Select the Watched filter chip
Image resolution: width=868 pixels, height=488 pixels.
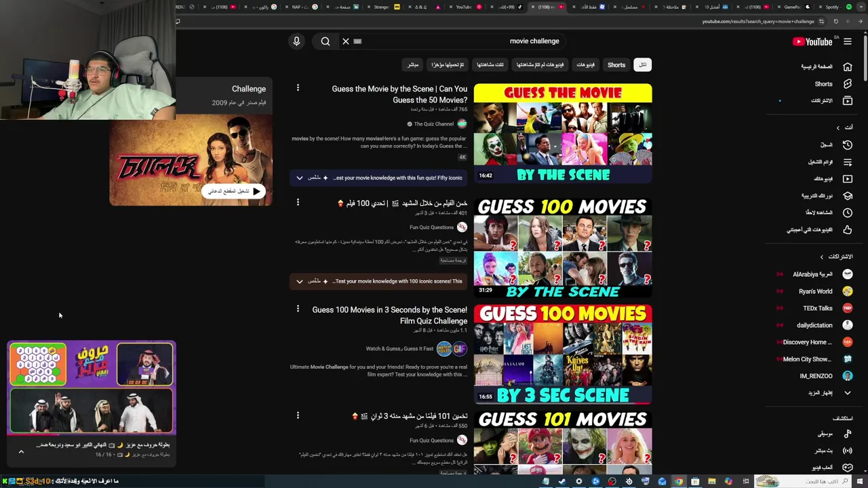point(490,65)
